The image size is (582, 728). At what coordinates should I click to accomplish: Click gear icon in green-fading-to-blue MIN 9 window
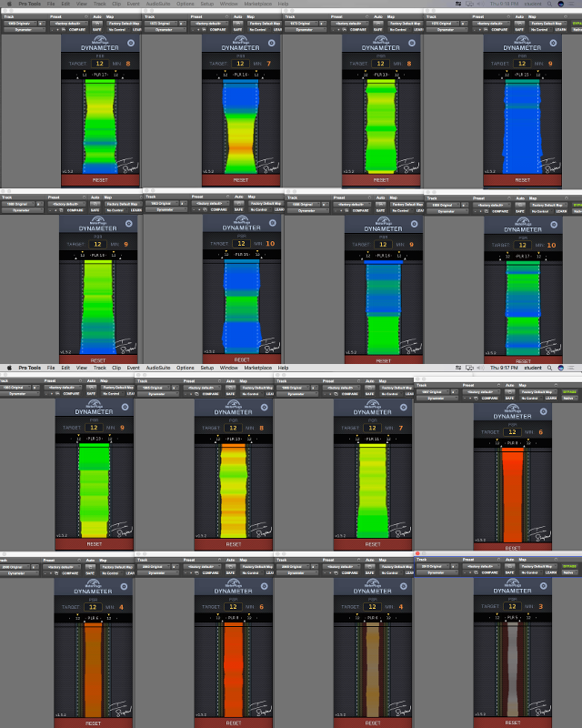click(129, 223)
